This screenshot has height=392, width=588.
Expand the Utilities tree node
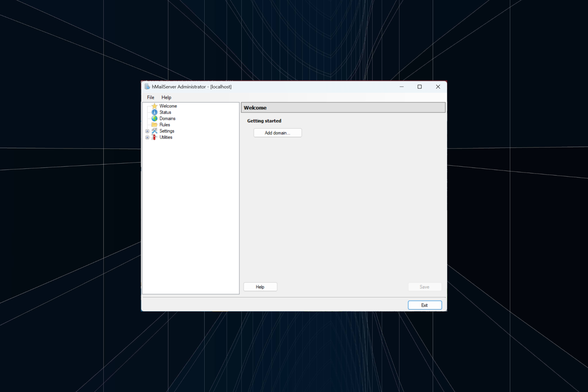(147, 138)
